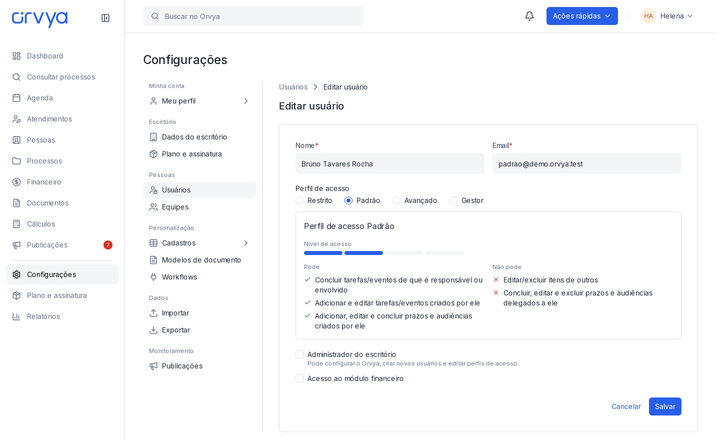
Task: Enable Administrador do escritório checkbox
Action: coord(299,355)
